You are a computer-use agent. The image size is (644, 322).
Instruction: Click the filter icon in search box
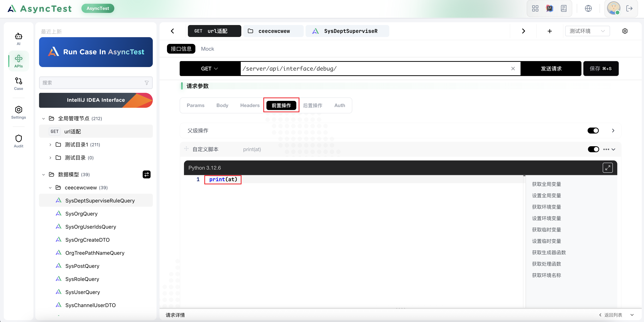147,83
